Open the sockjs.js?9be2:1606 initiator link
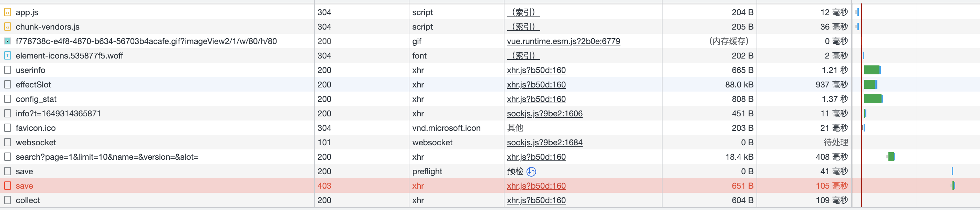This screenshot has height=210, width=980. tap(544, 113)
